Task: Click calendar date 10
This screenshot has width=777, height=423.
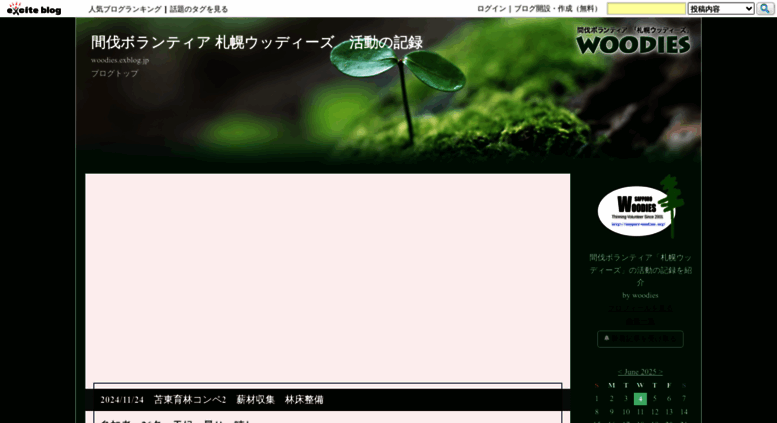Action: coord(626,412)
